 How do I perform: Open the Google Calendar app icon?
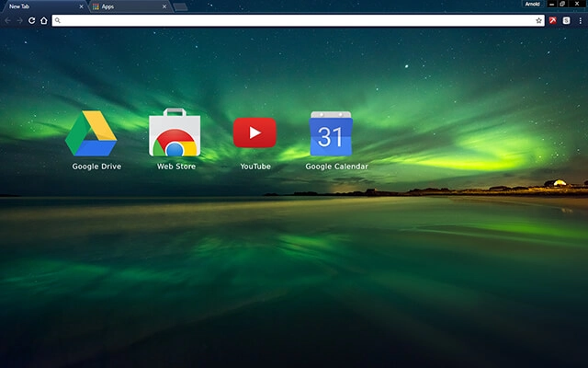coord(331,133)
